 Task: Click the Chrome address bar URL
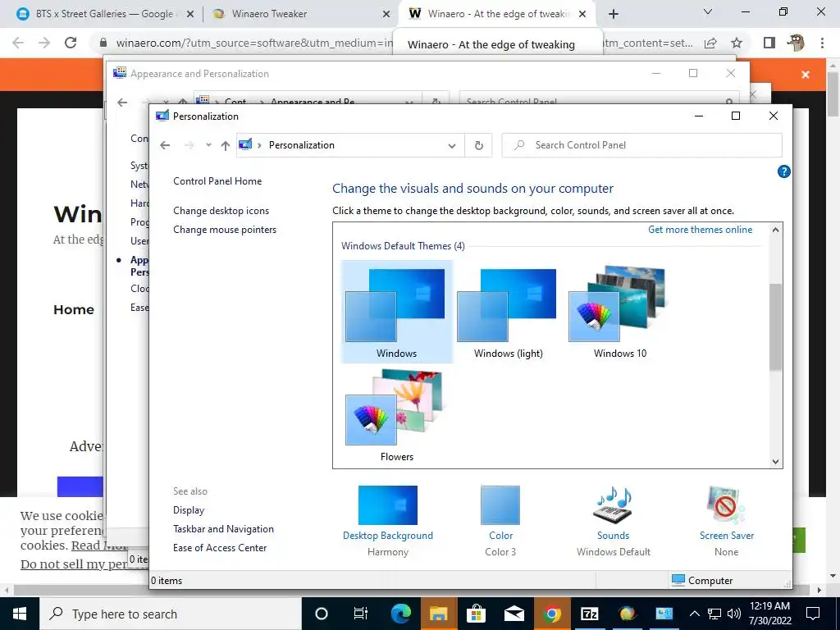click(254, 43)
